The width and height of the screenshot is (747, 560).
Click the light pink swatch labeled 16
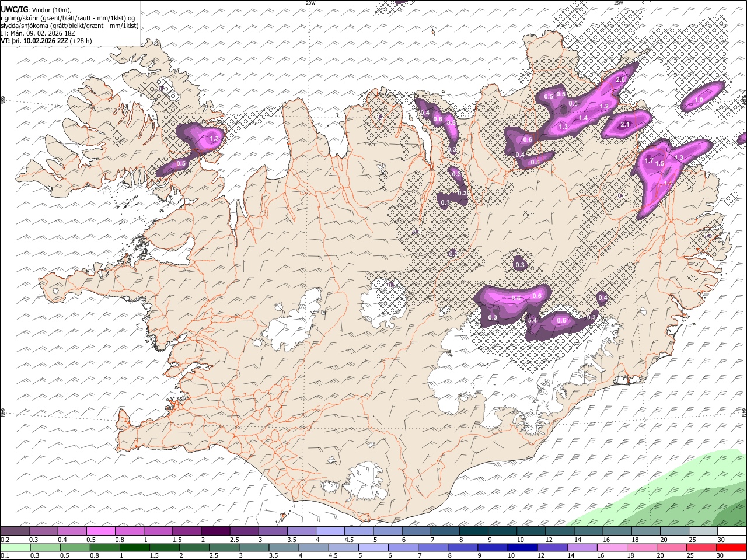(x=613, y=547)
